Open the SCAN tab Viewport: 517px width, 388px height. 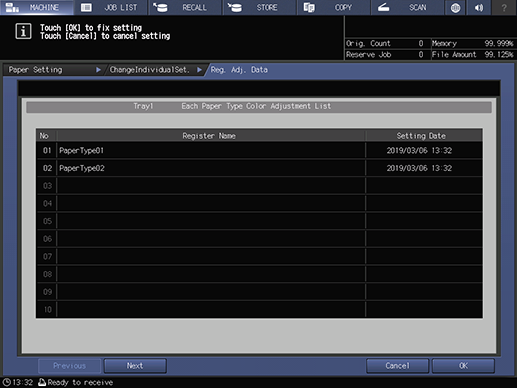point(407,7)
